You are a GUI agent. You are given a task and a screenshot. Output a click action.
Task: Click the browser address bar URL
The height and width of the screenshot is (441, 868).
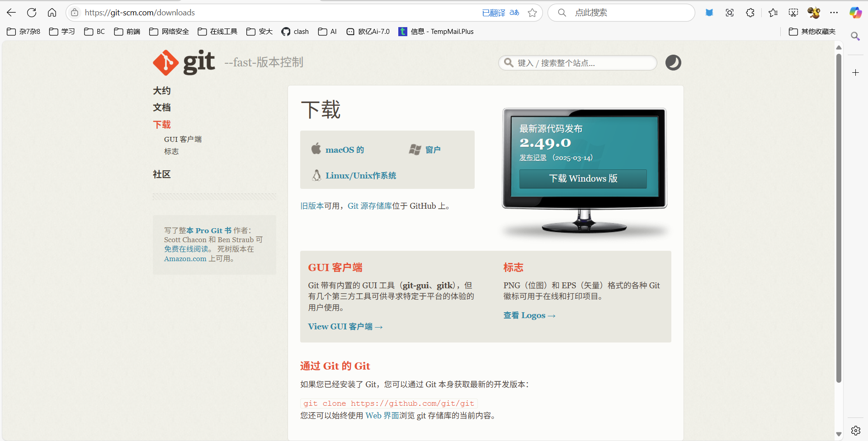click(140, 13)
